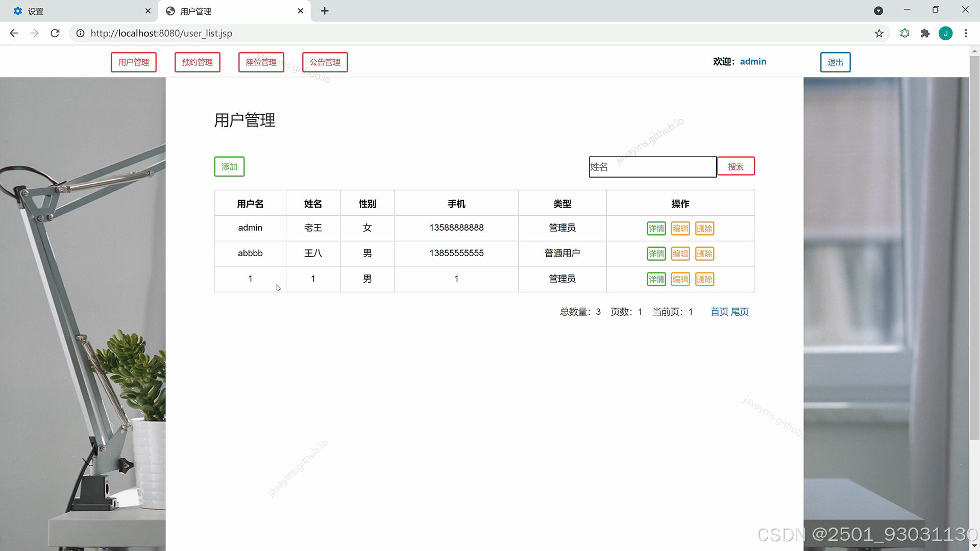Click the 总数量: 3 text

pyautogui.click(x=580, y=312)
